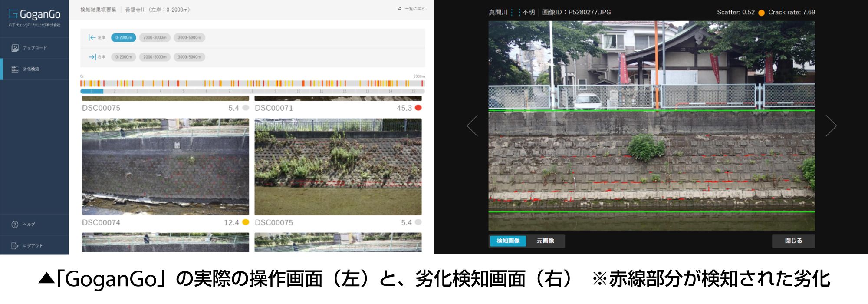This screenshot has height=304, width=868.
Task: Go to next image with right arrow
Action: point(831,126)
